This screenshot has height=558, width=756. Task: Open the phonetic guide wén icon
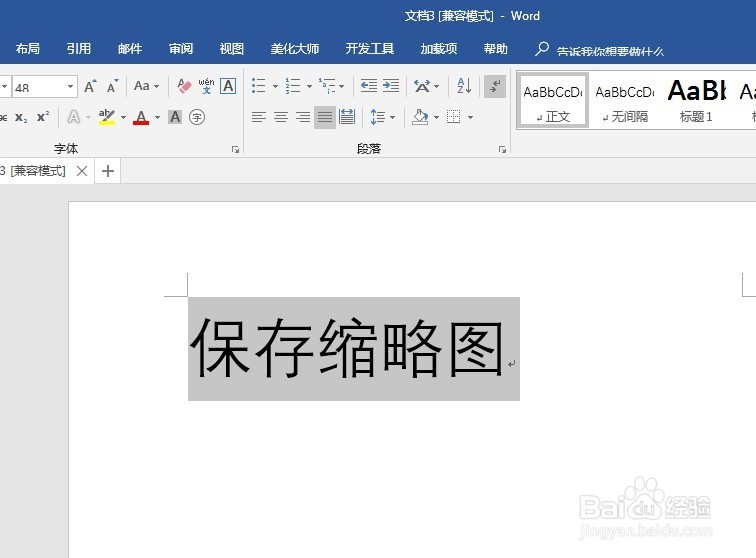point(206,86)
